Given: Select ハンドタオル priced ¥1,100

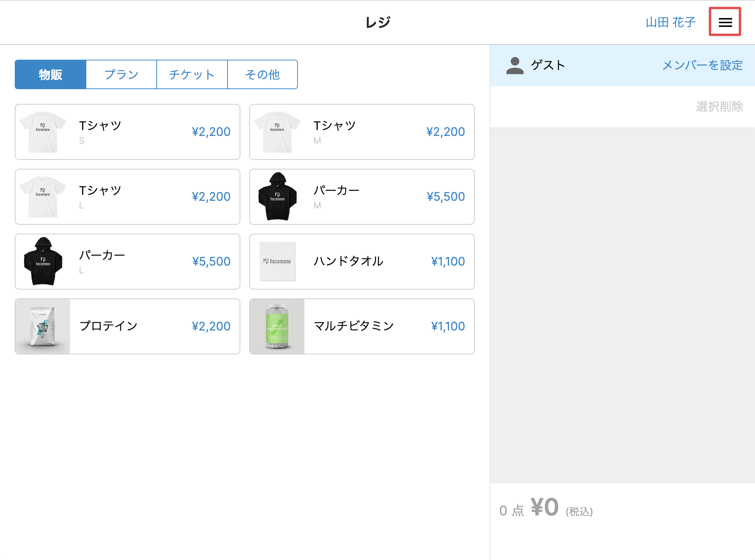Looking at the screenshot, I should click(x=362, y=262).
